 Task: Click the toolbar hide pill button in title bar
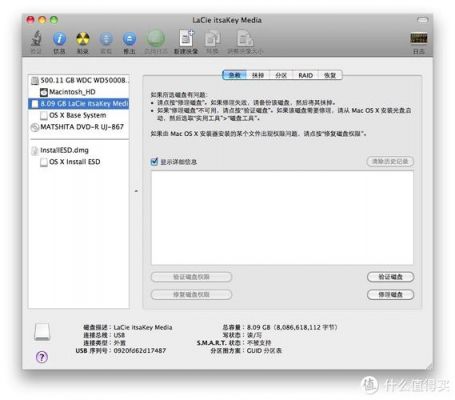pyautogui.click(x=422, y=20)
